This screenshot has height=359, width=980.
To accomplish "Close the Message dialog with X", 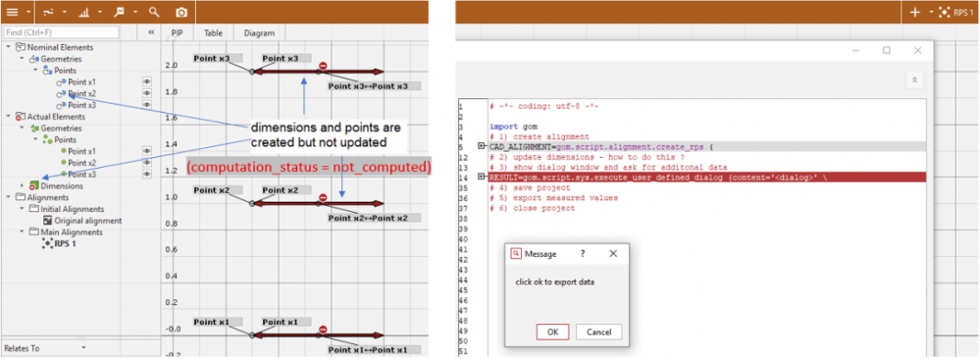I will 613,254.
